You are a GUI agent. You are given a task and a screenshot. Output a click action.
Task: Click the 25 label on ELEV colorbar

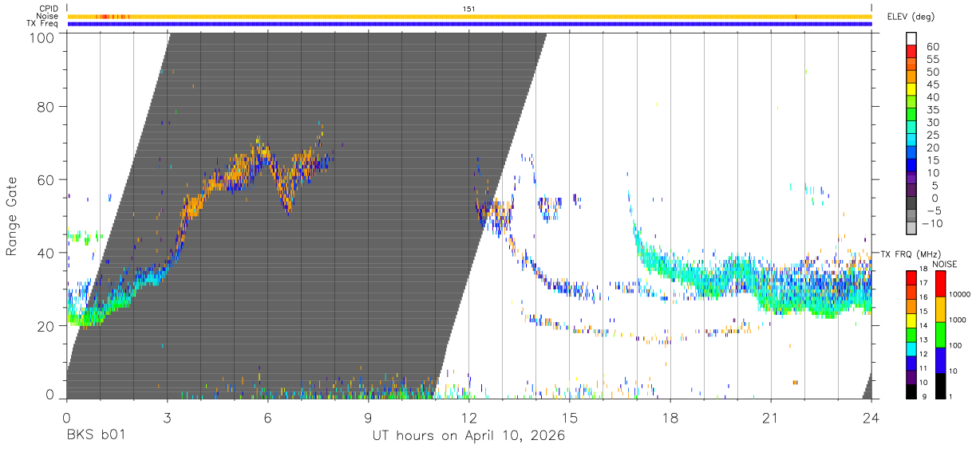coord(931,135)
